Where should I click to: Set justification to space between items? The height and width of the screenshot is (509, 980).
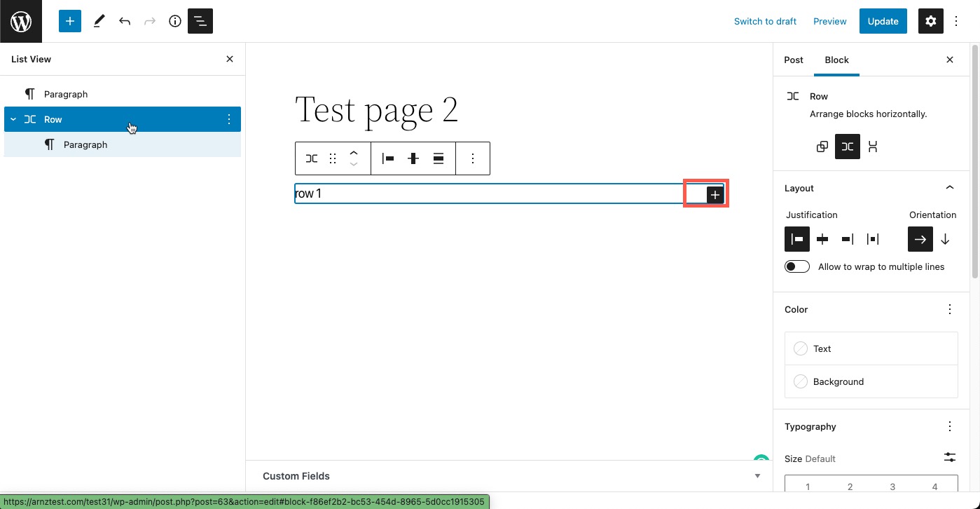(x=873, y=239)
